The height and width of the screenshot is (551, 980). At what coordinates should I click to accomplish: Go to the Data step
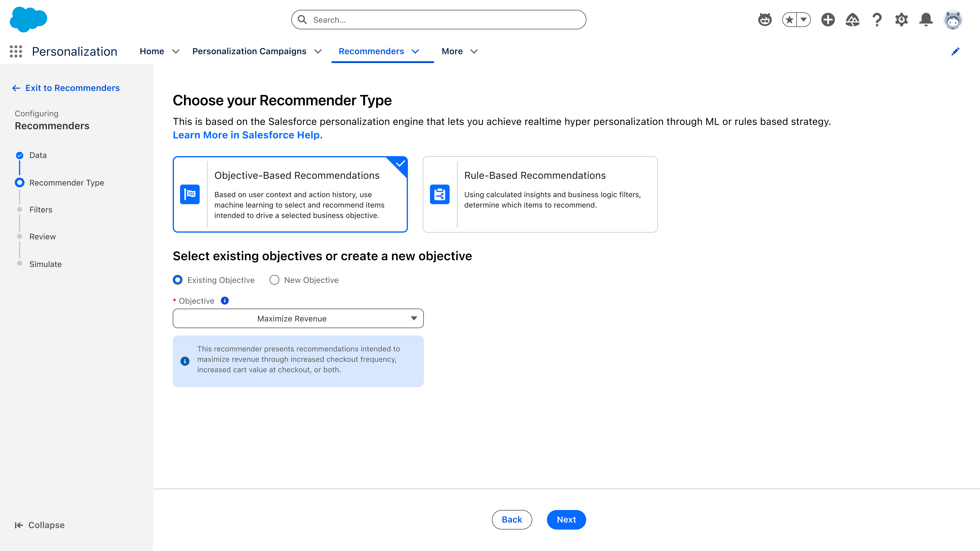click(38, 155)
